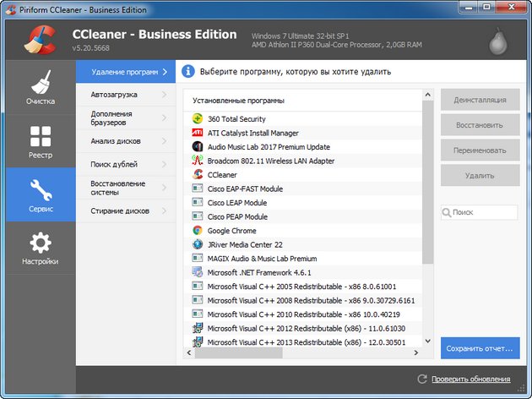Select Google Chrome in program list
Image resolution: width=532 pixels, height=399 pixels.
click(231, 231)
